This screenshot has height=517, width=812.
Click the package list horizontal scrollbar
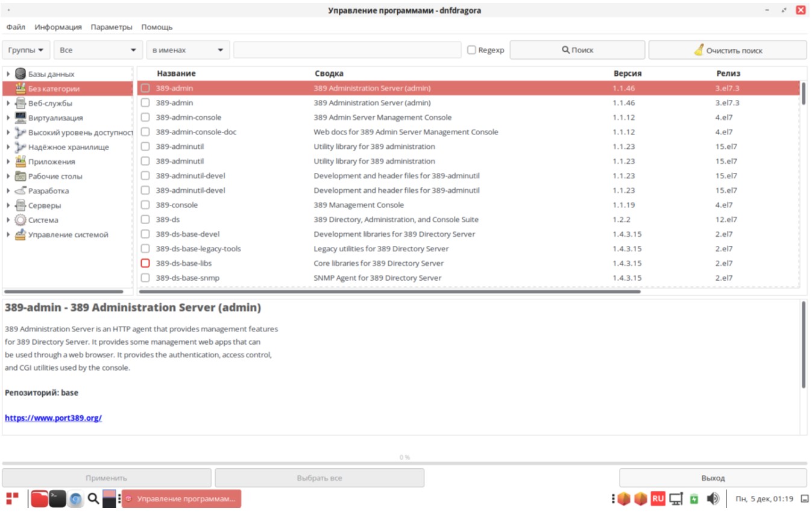[389, 292]
